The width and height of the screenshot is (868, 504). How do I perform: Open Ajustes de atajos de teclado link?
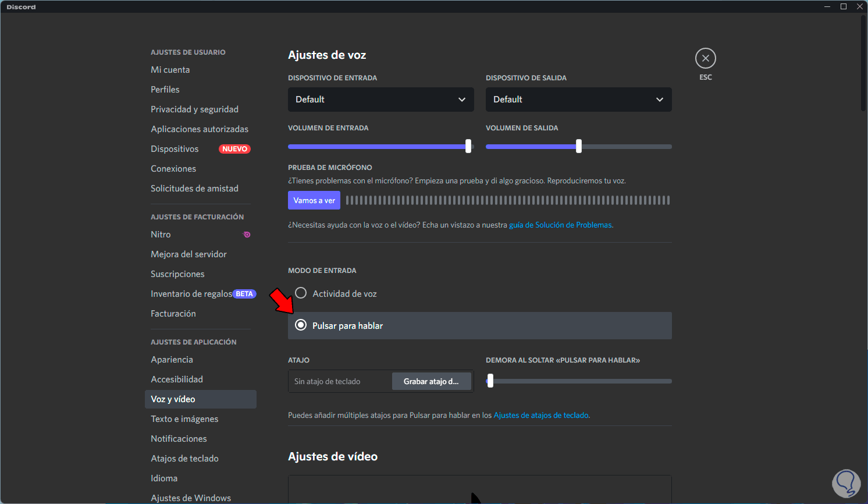coord(541,416)
